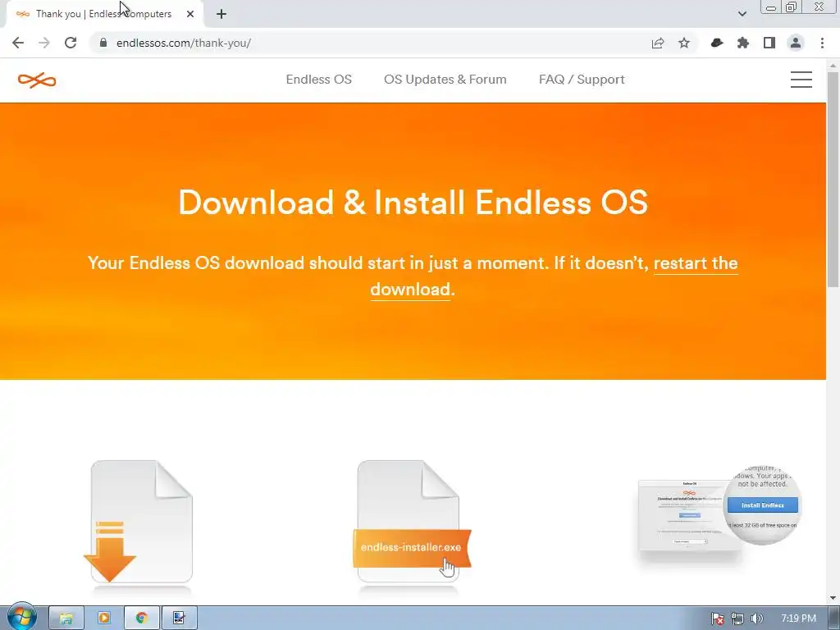
Task: Bookmark this page with the star
Action: (x=684, y=43)
